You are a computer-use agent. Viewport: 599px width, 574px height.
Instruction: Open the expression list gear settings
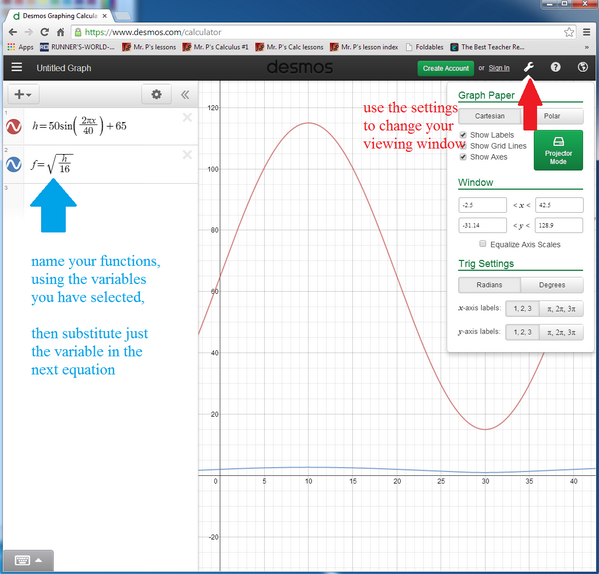156,94
